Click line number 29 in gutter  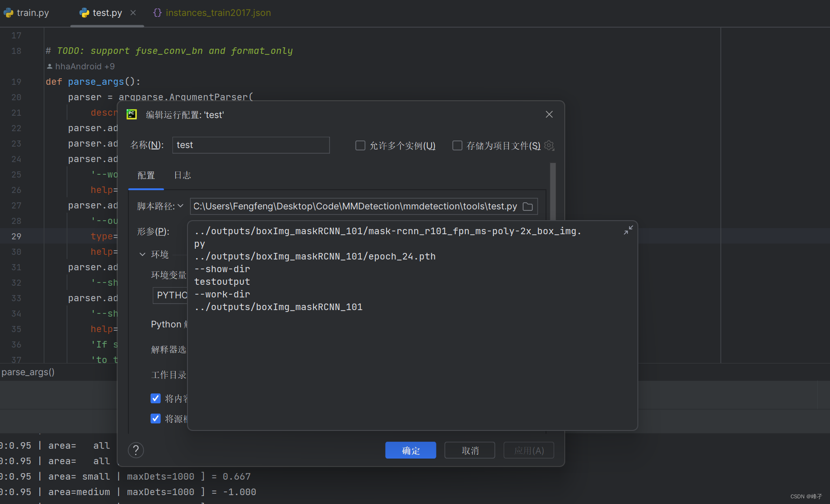(16, 236)
